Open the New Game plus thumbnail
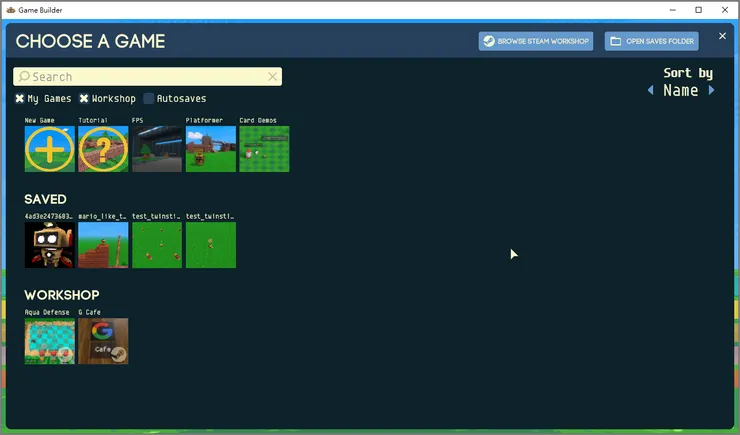This screenshot has height=435, width=740. coord(50,149)
